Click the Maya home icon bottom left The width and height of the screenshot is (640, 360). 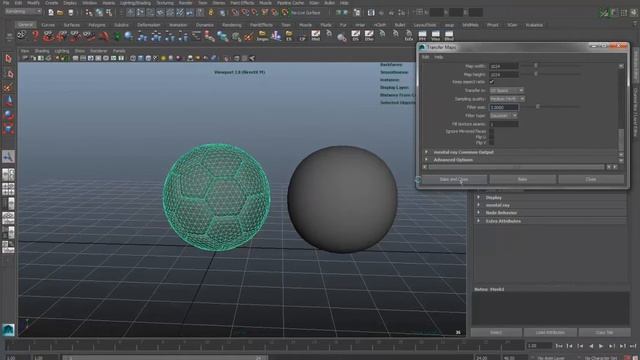(x=8, y=330)
